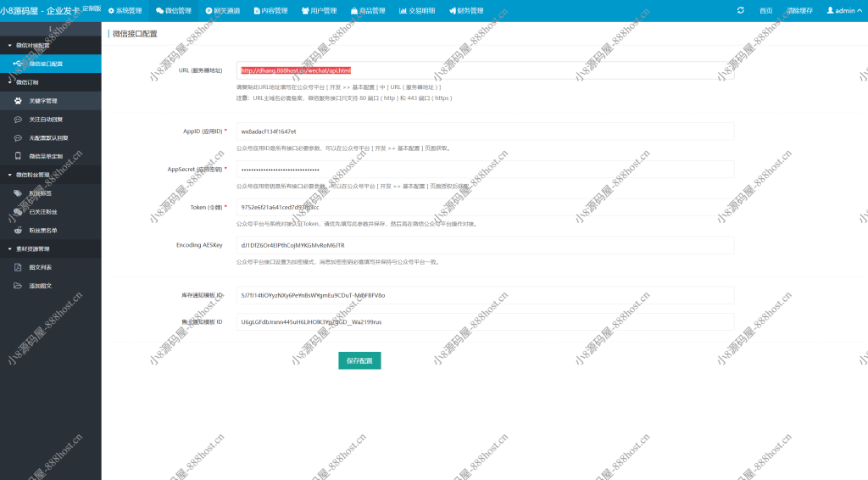The image size is (868, 480).
Task: Open the 系统管理 menu with gear icon
Action: click(x=125, y=10)
